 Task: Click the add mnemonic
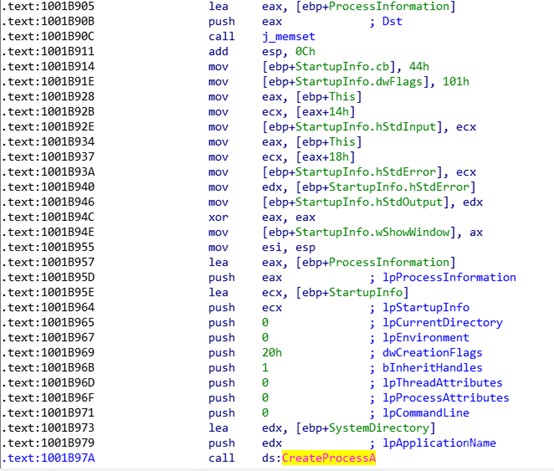[x=218, y=52]
